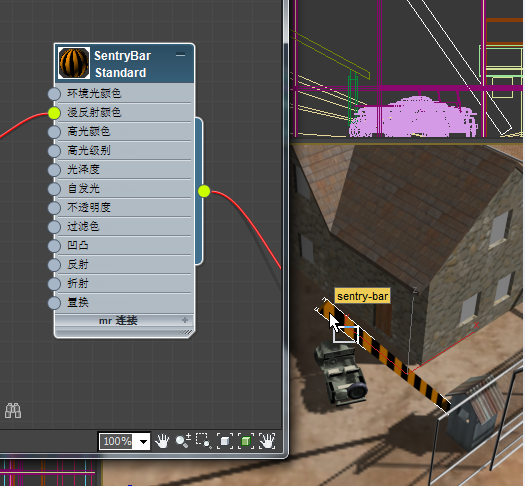Activate the Zoom magnifier tool

tap(183, 441)
